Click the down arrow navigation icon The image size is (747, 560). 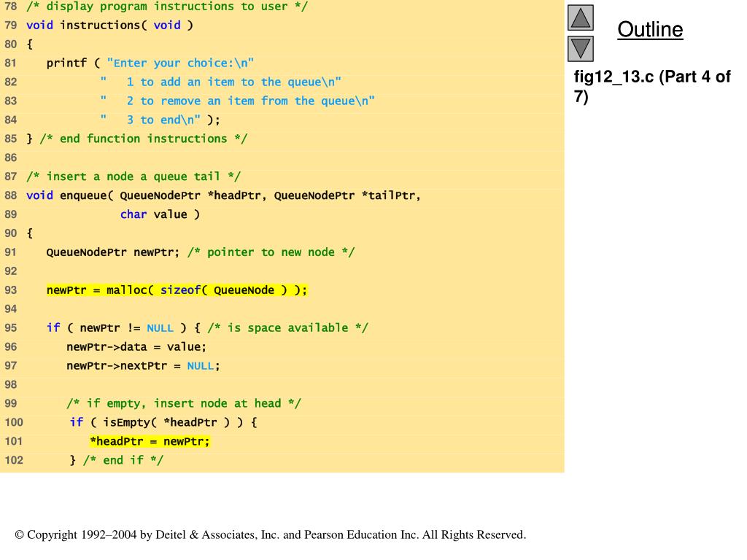tap(580, 49)
